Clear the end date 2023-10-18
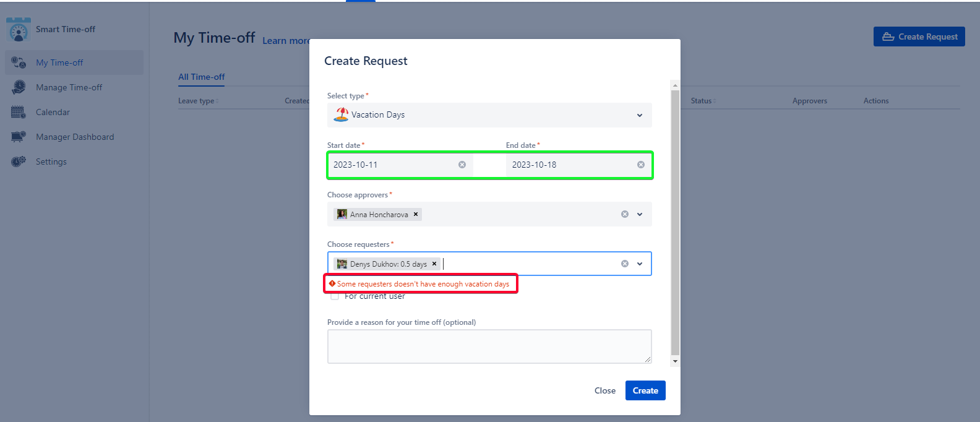This screenshot has width=980, height=422. pos(641,165)
